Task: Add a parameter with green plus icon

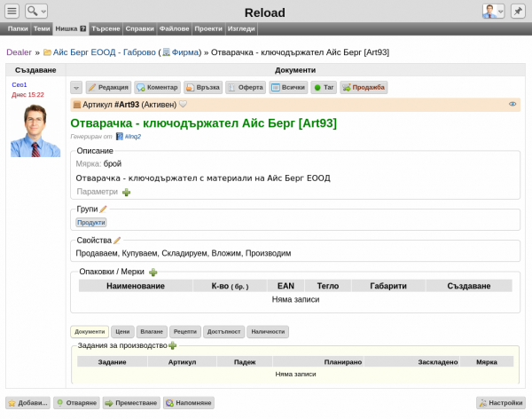Action: pos(126,193)
